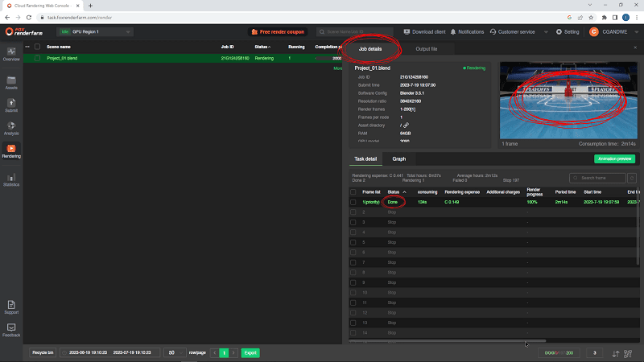Expand the customer service dropdown arrow

546,32
